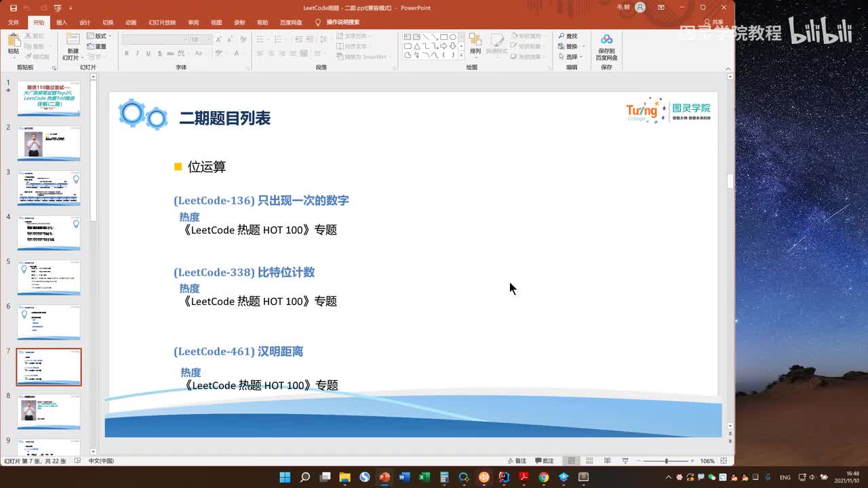
Task: Open the Layout (版式) dropdown
Action: (99, 36)
